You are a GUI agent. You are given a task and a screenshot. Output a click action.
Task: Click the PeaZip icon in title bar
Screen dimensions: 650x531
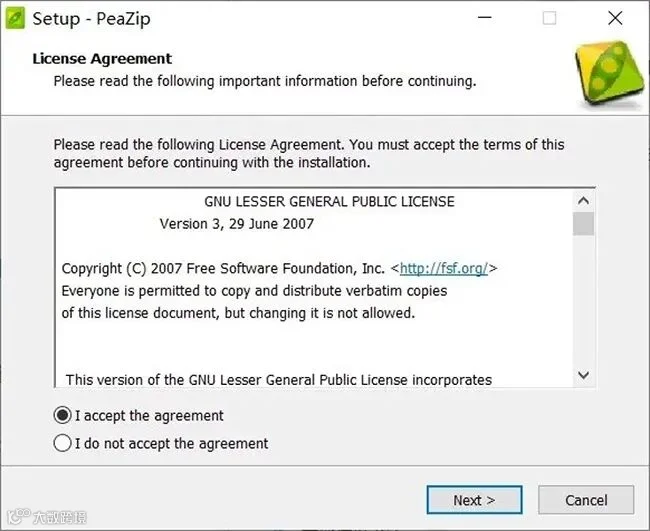click(15, 19)
